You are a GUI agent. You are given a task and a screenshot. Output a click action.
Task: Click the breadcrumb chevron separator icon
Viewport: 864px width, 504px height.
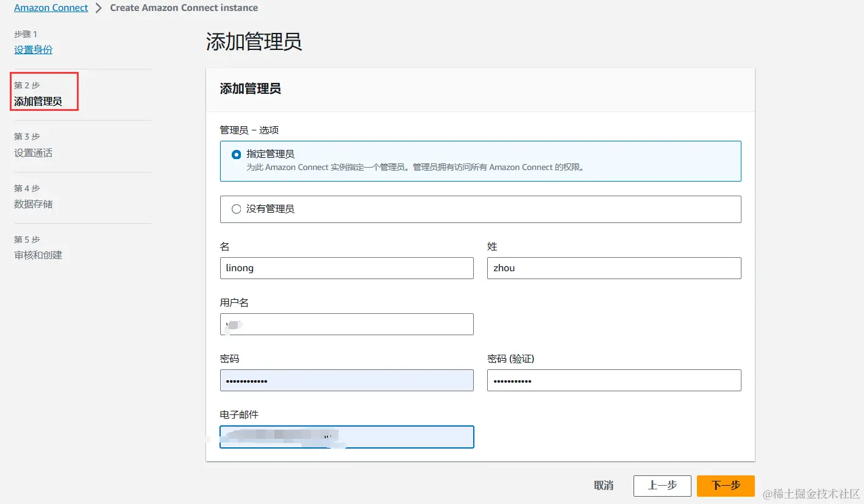pos(99,9)
